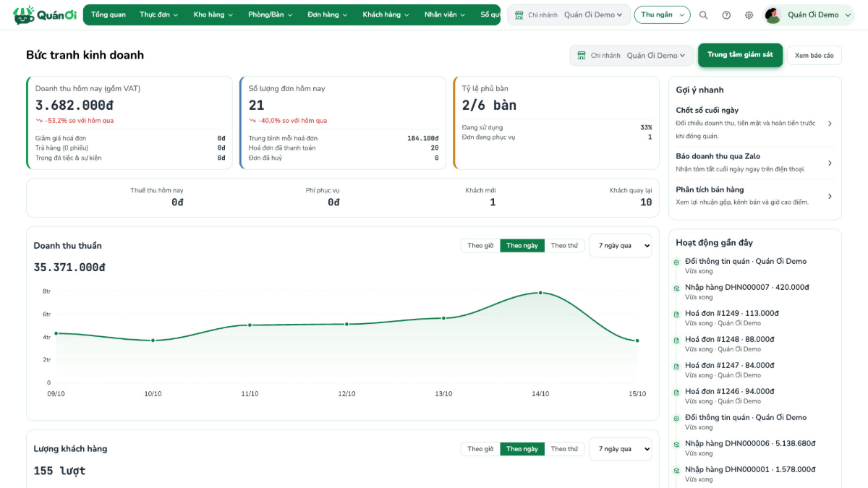This screenshot has width=868, height=488.
Task: Click the 15/10 data point on revenue chart
Action: 637,341
